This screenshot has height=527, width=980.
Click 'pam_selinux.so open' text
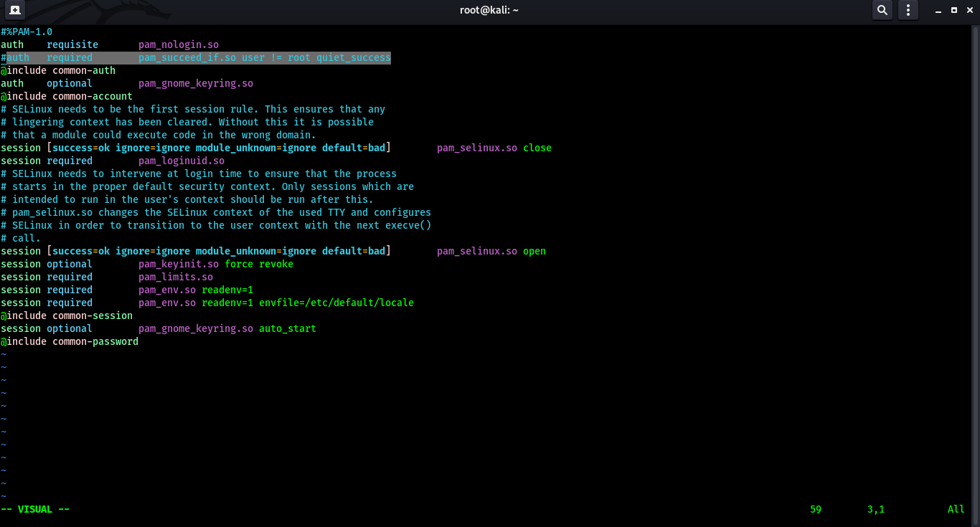(x=491, y=251)
